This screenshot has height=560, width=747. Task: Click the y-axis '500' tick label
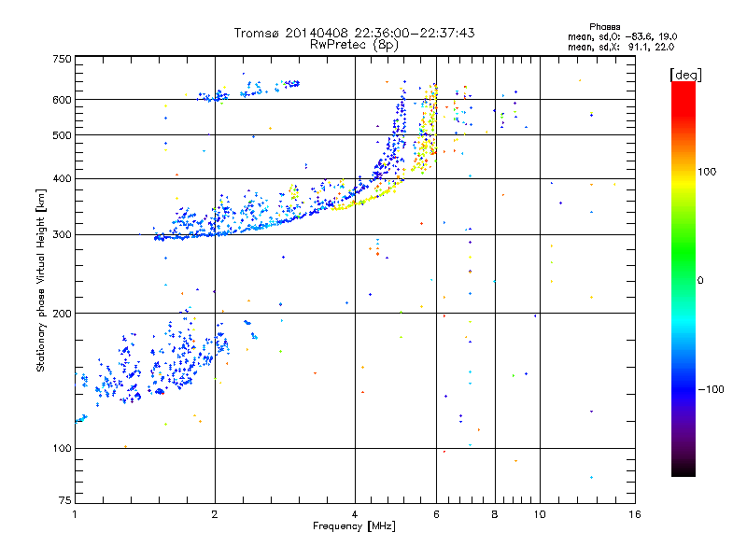point(62,135)
